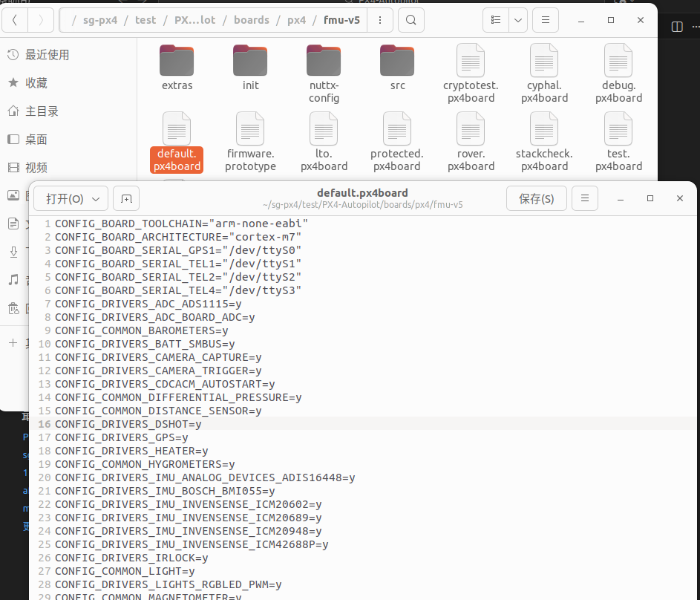The width and height of the screenshot is (700, 600).
Task: Select the debug.px4board file
Action: [618, 74]
